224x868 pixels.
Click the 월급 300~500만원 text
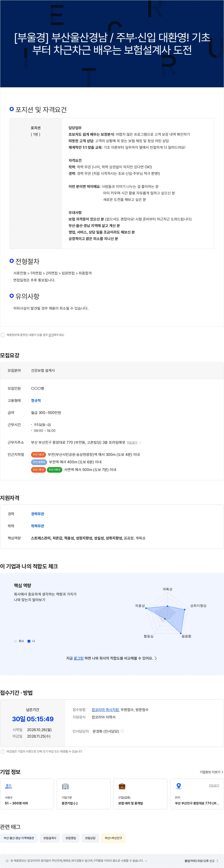pyautogui.click(x=46, y=413)
